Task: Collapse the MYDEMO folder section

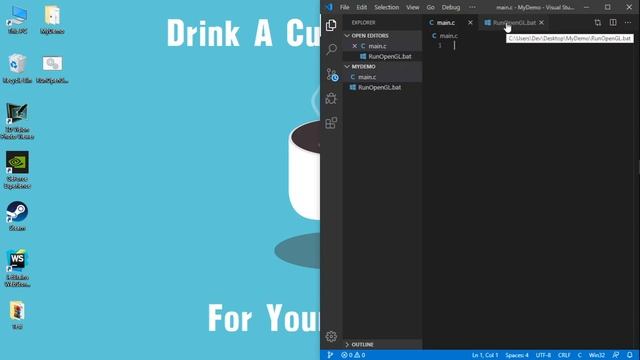Action: (382, 66)
